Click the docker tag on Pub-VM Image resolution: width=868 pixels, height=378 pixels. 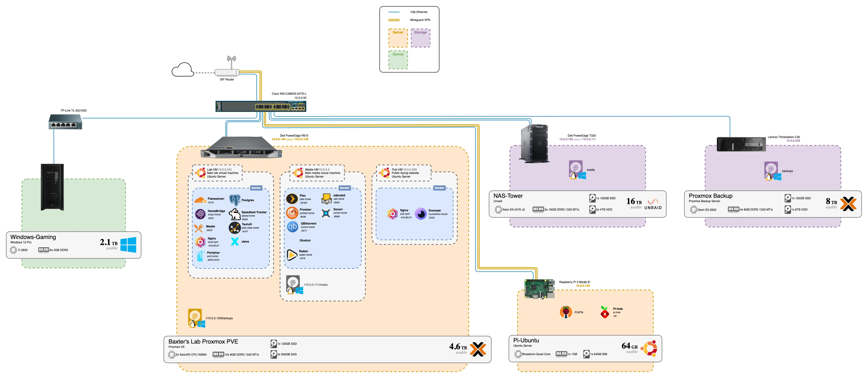[439, 188]
